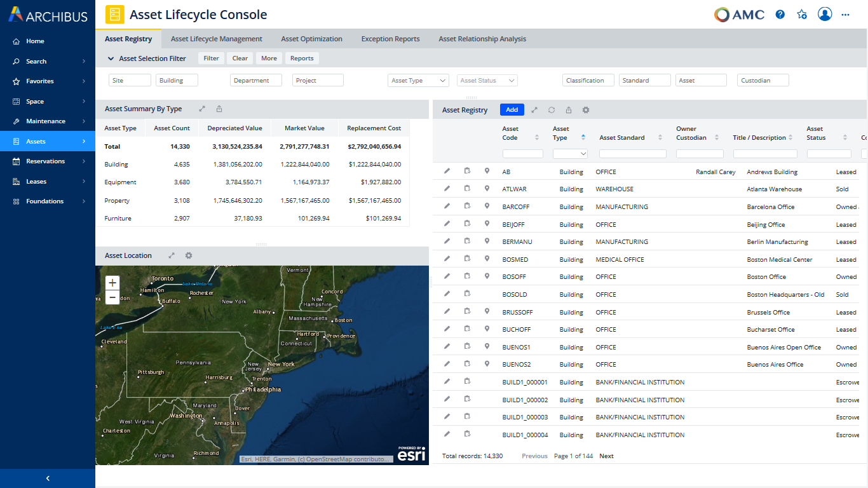The image size is (868, 488).
Task: Click the add-to-favorites star icon in header
Action: (x=802, y=15)
